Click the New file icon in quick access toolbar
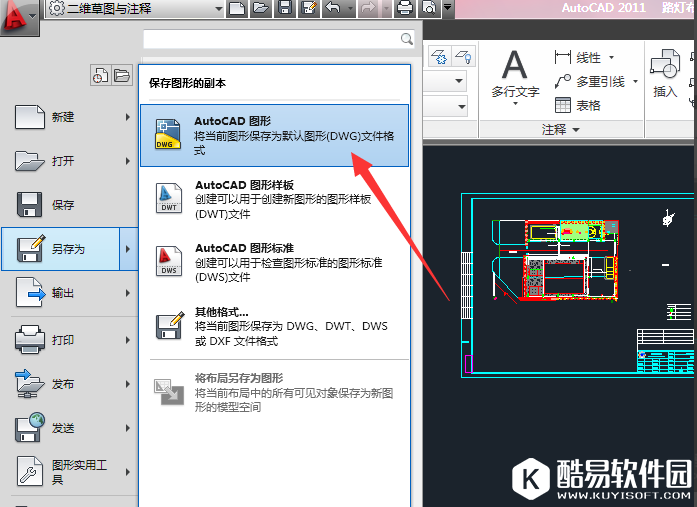The height and width of the screenshot is (507, 697). [236, 9]
